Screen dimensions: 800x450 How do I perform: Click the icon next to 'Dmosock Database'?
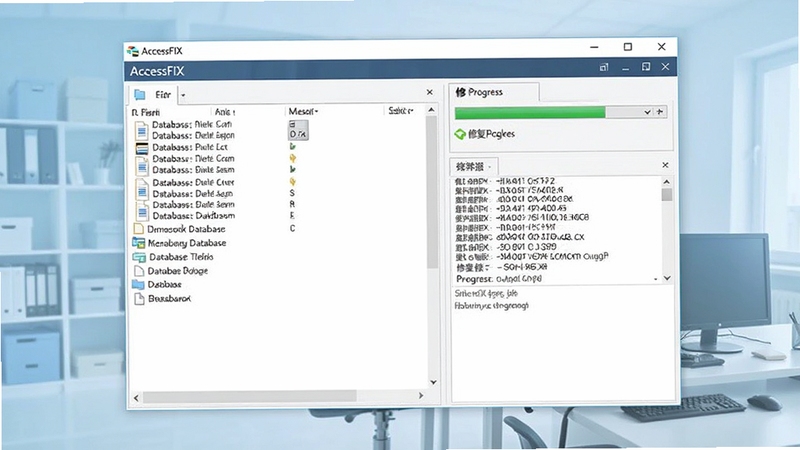[138, 229]
